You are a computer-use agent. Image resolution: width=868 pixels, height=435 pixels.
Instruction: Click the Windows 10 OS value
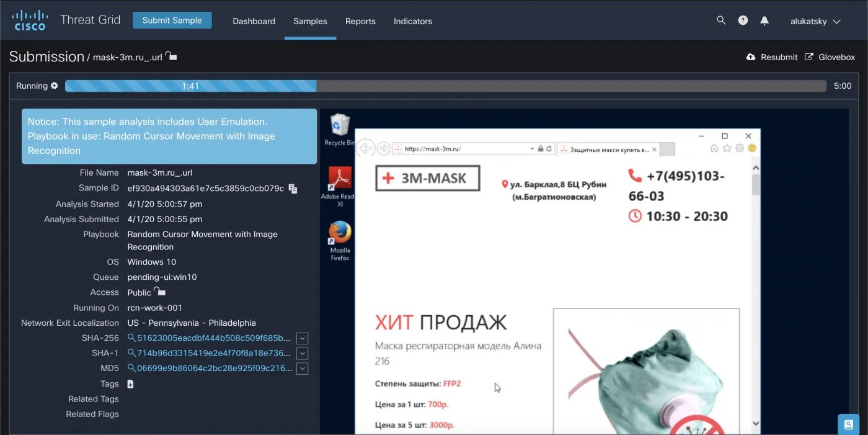151,262
